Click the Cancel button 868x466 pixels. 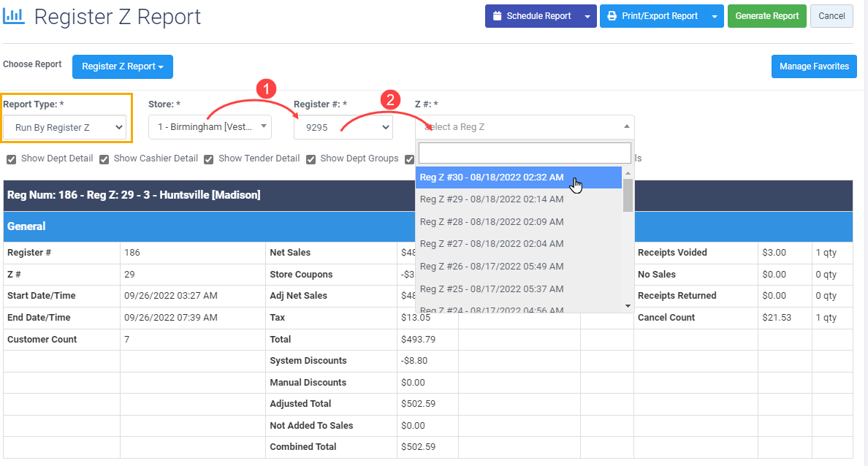click(831, 16)
